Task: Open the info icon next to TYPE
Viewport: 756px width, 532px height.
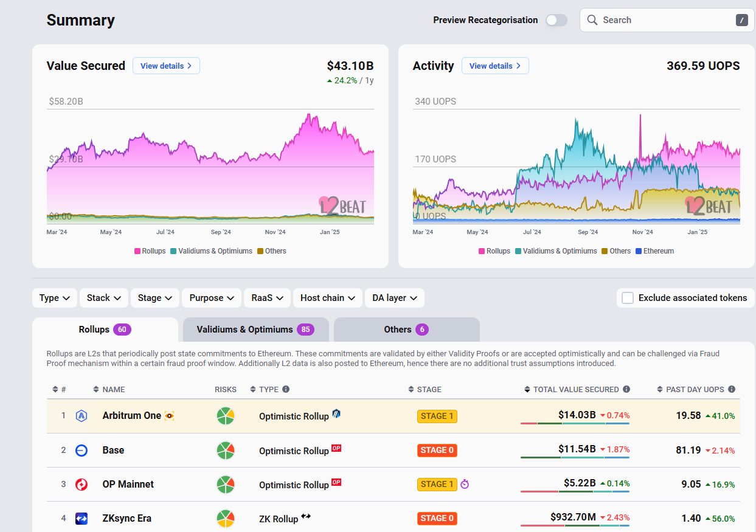Action: (286, 389)
